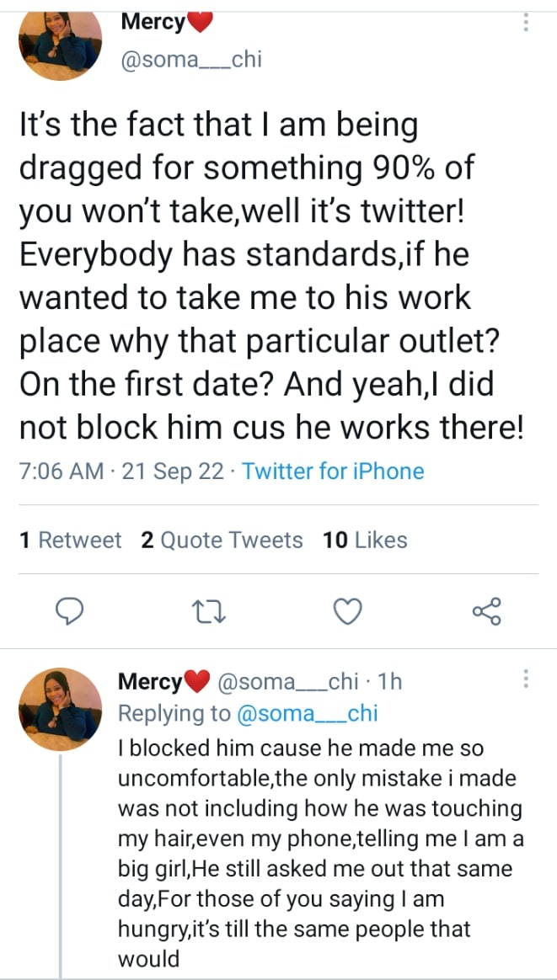This screenshot has width=557, height=980.
Task: Click the "Twitter for iPhone" source link
Action: click(x=333, y=471)
